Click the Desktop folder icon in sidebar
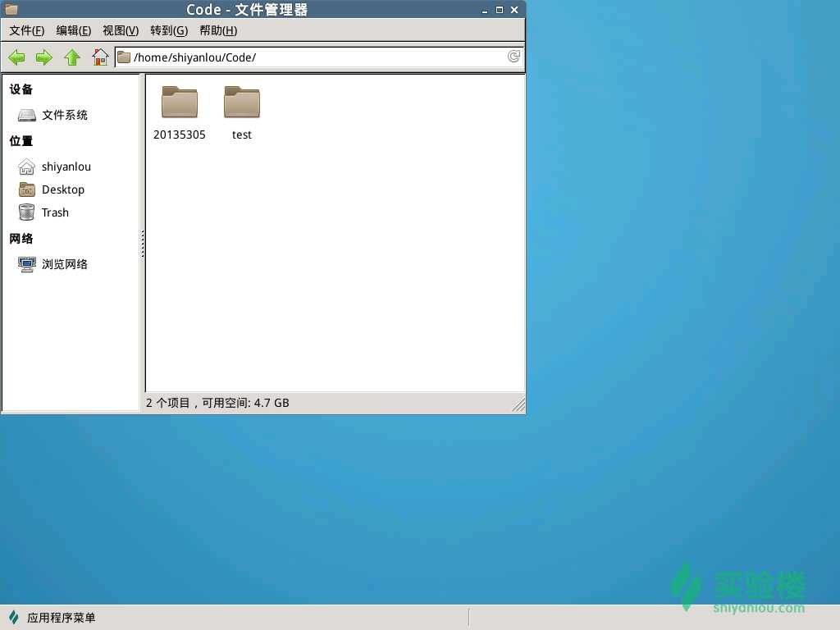This screenshot has width=840, height=630. point(27,189)
